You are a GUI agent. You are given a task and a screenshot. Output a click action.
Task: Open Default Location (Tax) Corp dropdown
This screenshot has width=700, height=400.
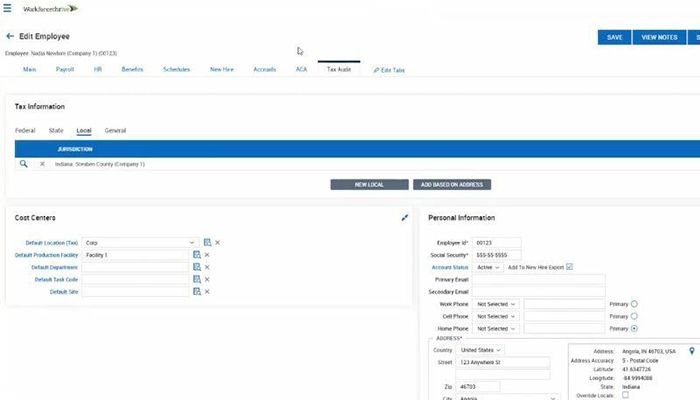[x=140, y=242]
